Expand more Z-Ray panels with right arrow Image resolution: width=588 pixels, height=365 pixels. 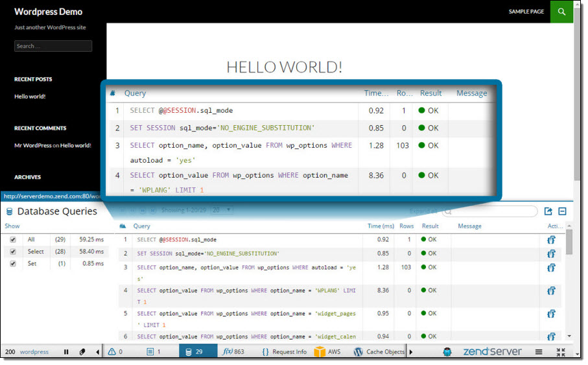[410, 352]
